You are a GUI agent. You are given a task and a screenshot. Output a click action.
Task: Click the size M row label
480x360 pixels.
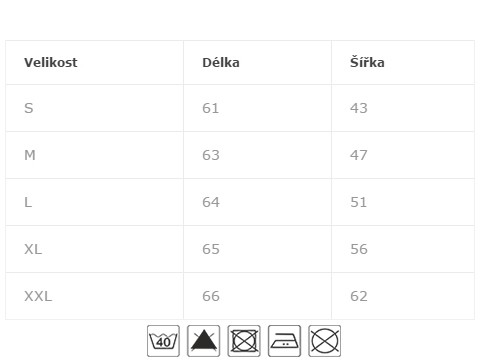tap(30, 155)
